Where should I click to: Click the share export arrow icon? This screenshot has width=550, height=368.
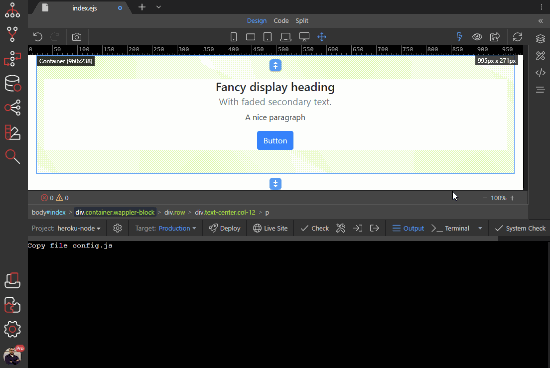pos(495,36)
